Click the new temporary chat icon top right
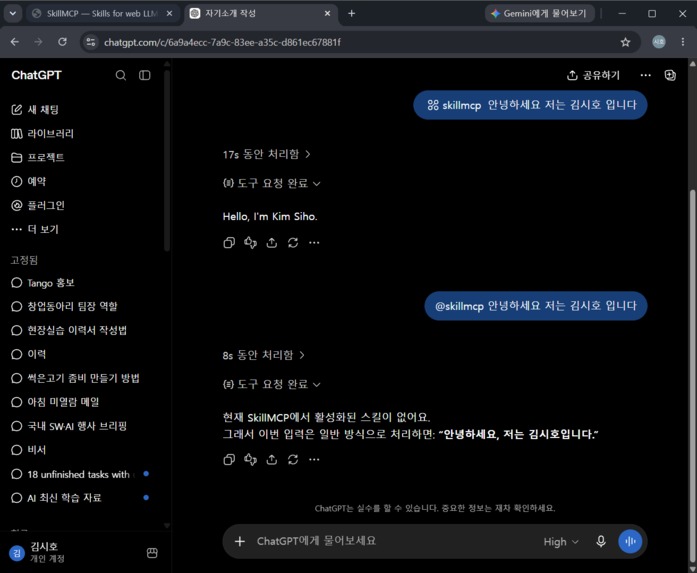The width and height of the screenshot is (697, 573). 670,76
